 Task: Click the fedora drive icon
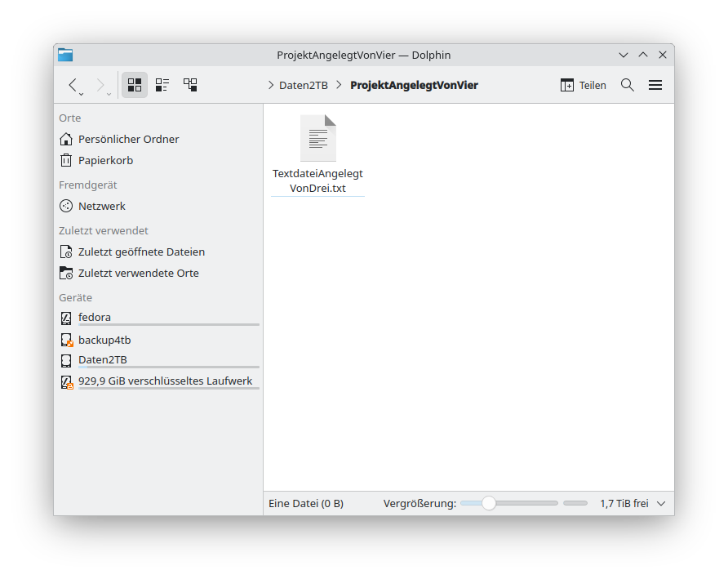coord(66,318)
